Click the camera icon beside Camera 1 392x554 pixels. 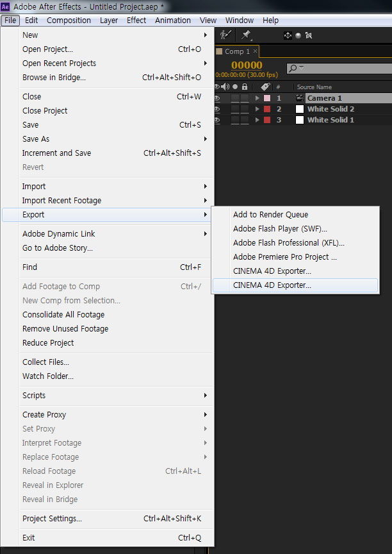[x=300, y=98]
